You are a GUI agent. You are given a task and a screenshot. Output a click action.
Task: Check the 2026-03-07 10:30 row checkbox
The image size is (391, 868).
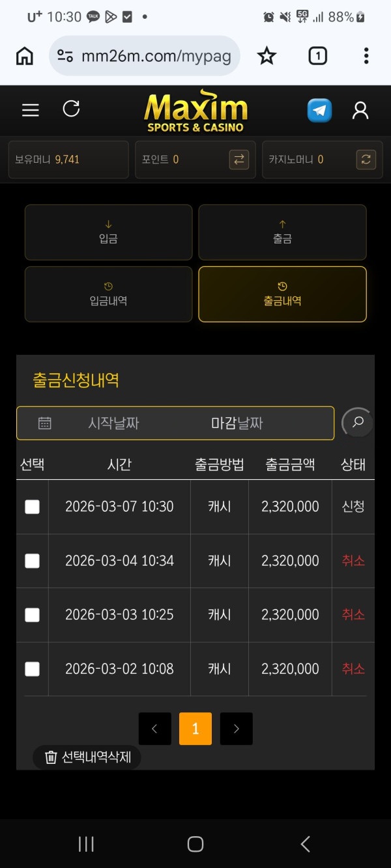point(32,507)
